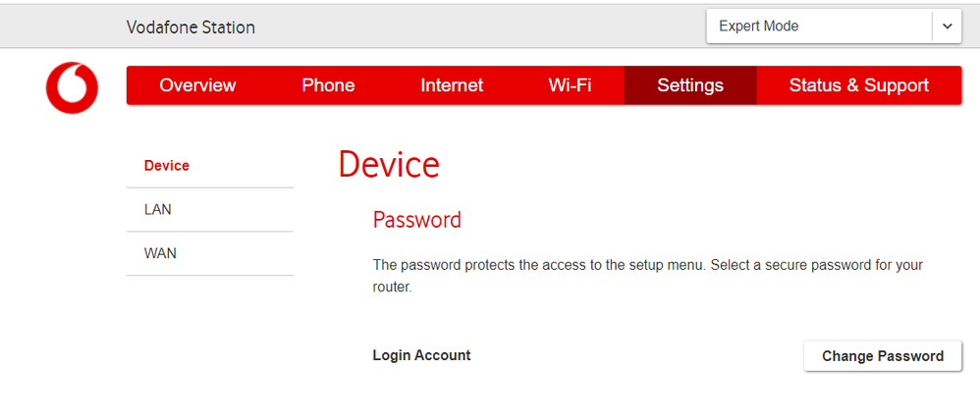The width and height of the screenshot is (980, 420).
Task: Select Device in the sidebar
Action: [210, 166]
